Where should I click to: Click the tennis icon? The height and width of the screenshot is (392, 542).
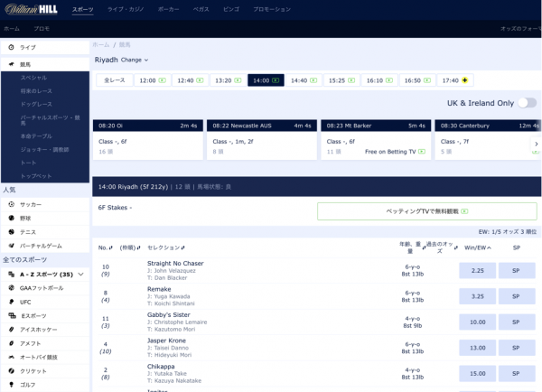pos(12,232)
